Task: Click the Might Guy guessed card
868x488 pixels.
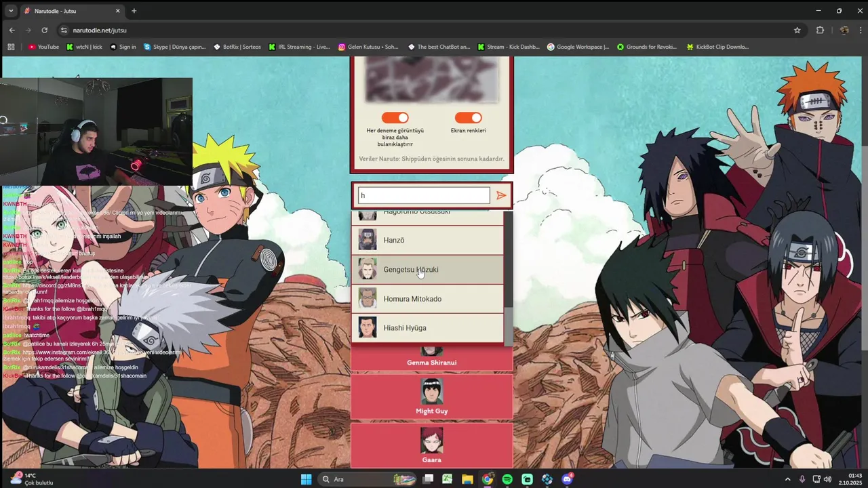Action: [431, 396]
